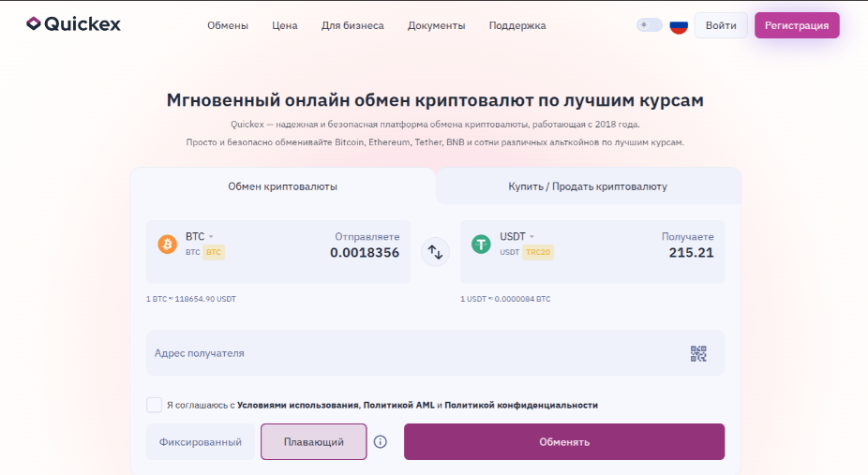Click the rate text 1 USDT ≈ 0.0000084 BTC
868x475 pixels.
(505, 299)
